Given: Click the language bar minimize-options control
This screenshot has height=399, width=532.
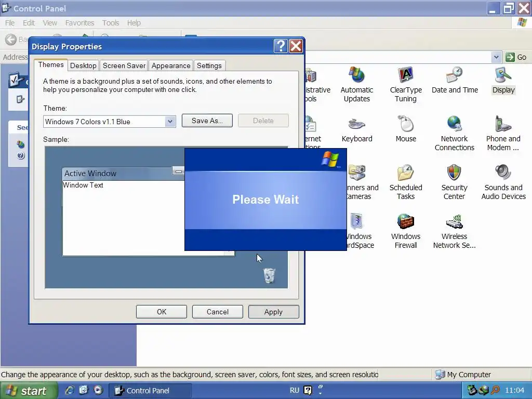Looking at the screenshot, I should [x=320, y=387].
